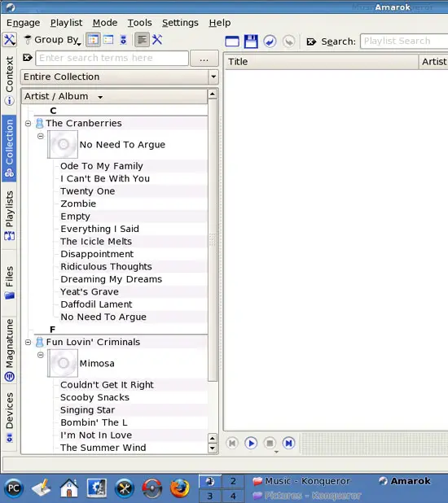Click the clear playlist icon
Image resolution: width=448 pixels, height=503 pixels.
(x=232, y=42)
